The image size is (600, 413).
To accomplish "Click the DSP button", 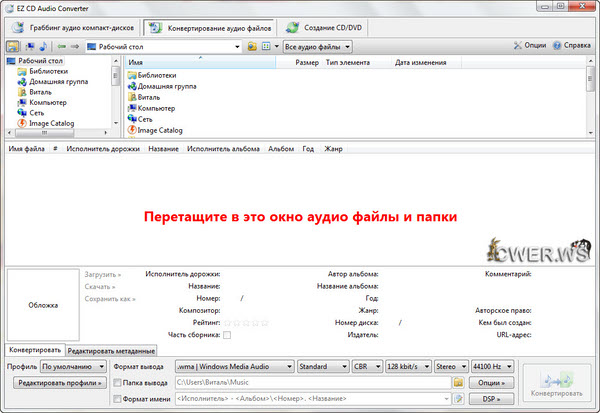I will [488, 399].
